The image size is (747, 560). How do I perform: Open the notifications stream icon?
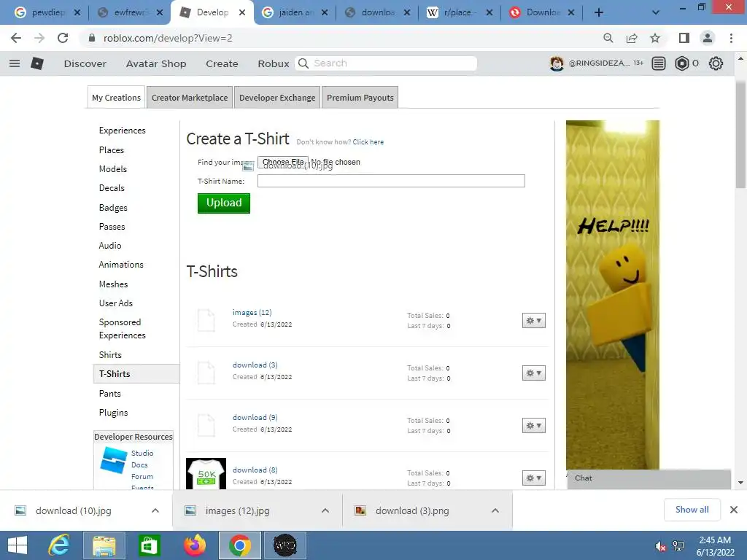(x=659, y=63)
